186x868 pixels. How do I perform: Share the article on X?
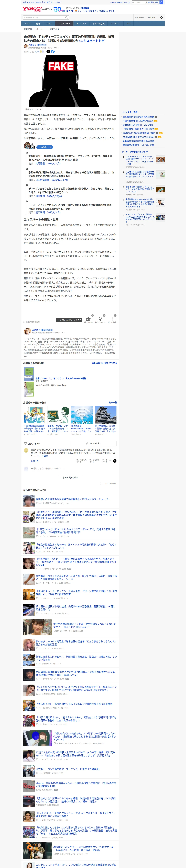(x=48, y=52)
